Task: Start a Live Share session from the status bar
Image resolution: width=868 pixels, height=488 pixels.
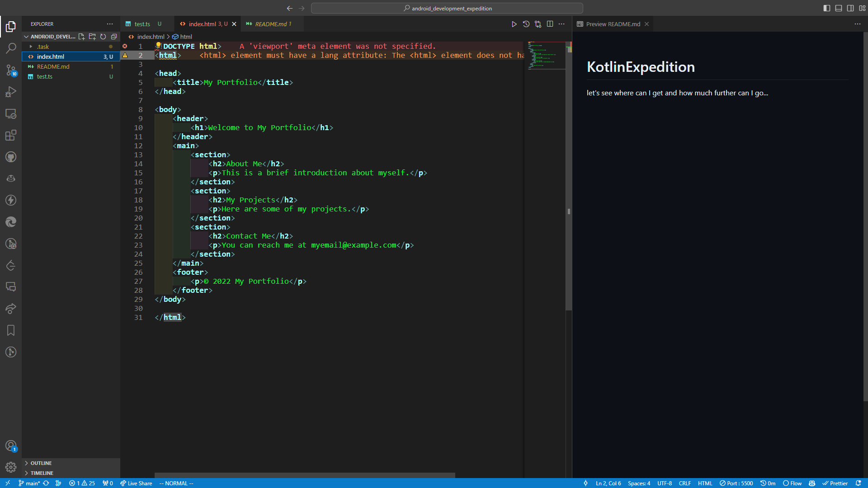Action: (136, 483)
